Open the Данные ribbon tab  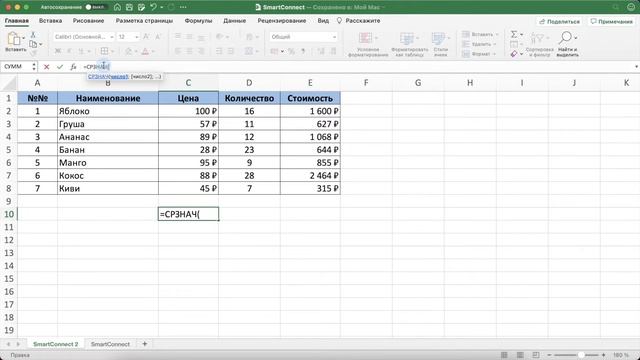click(234, 20)
